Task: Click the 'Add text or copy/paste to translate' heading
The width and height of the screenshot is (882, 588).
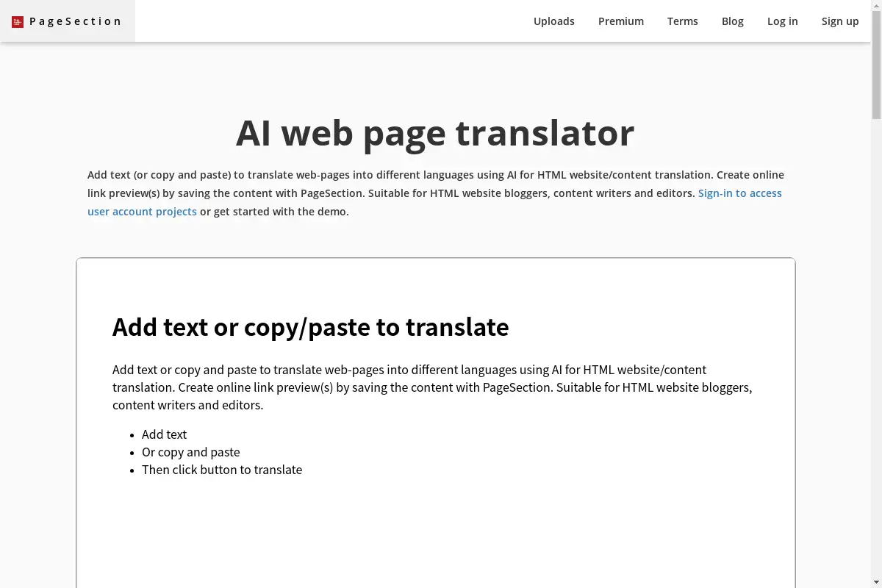Action: point(310,327)
